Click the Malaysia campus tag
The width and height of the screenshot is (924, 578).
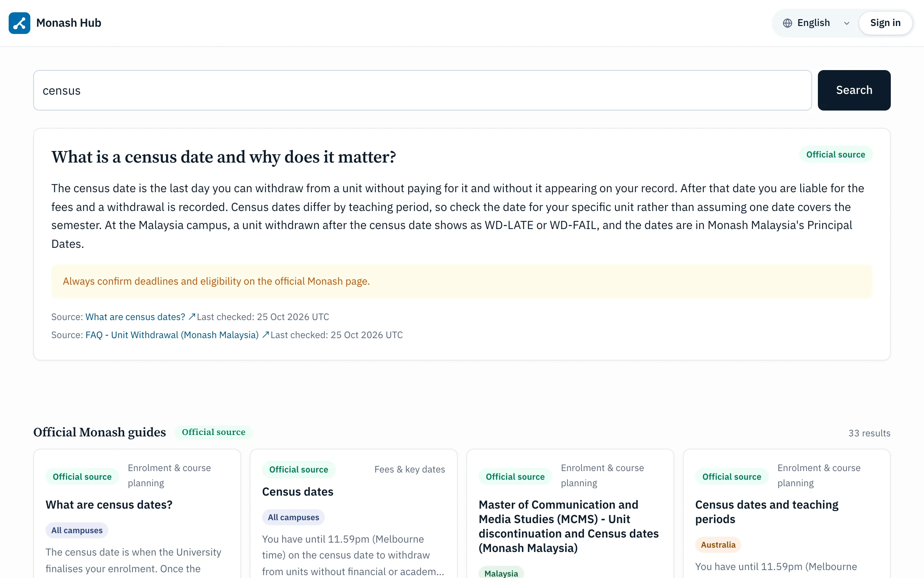(x=501, y=573)
